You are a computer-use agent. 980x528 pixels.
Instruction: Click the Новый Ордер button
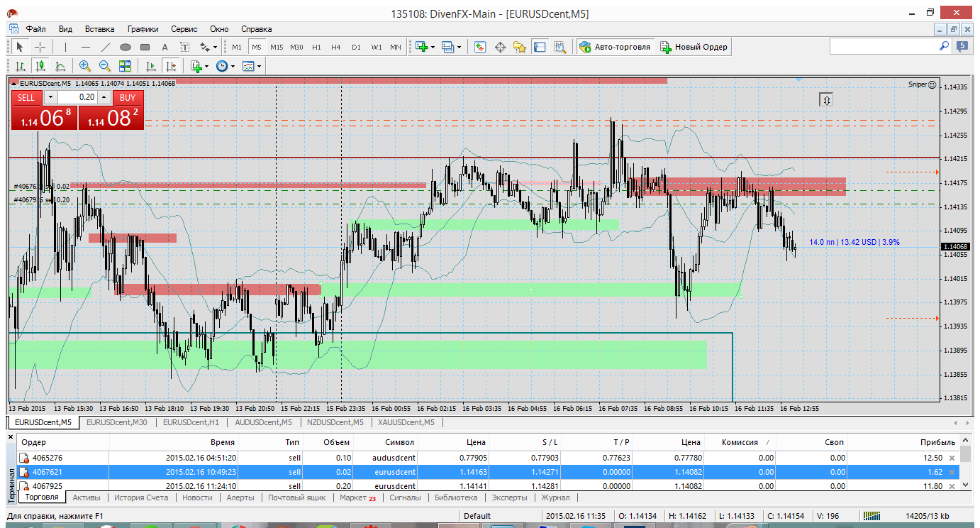click(694, 47)
